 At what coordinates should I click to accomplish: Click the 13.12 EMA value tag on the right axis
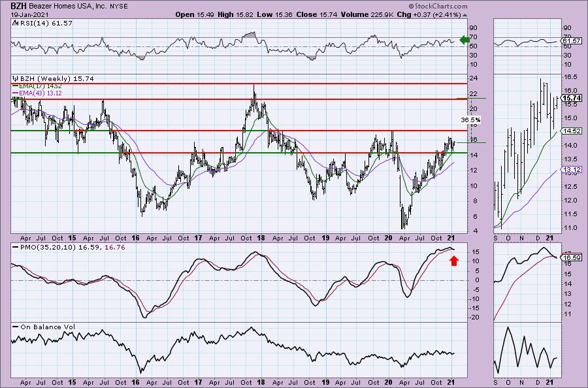572,169
